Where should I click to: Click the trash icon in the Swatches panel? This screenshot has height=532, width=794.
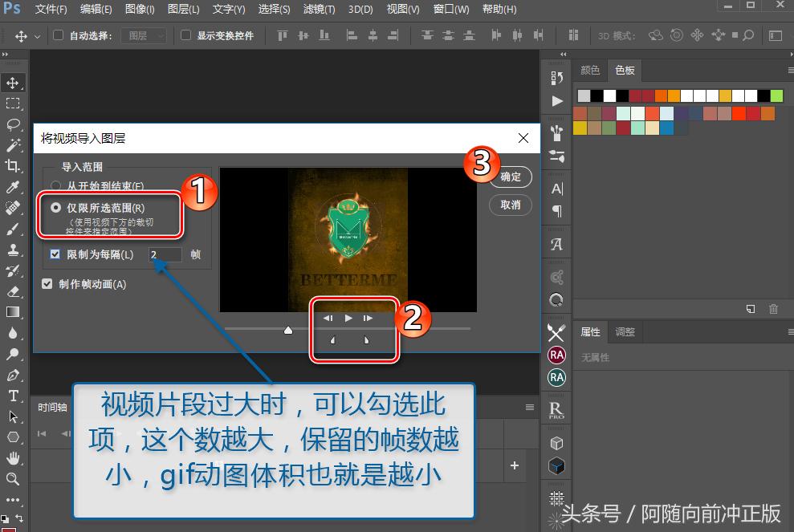(773, 308)
